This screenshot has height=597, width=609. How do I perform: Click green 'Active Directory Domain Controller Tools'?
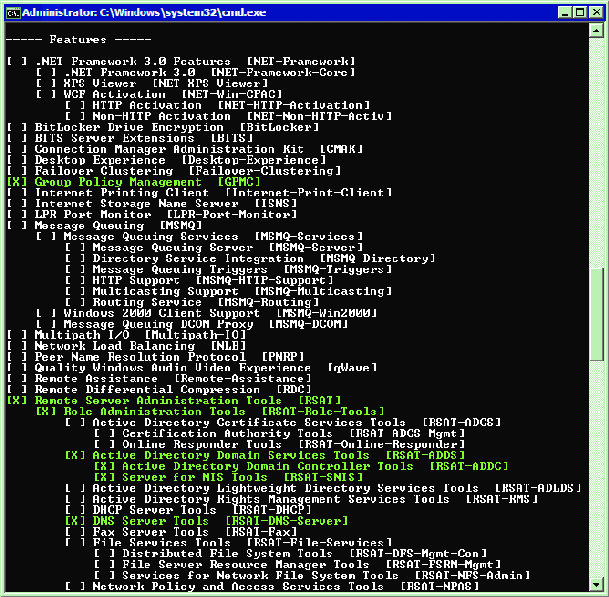click(x=301, y=466)
